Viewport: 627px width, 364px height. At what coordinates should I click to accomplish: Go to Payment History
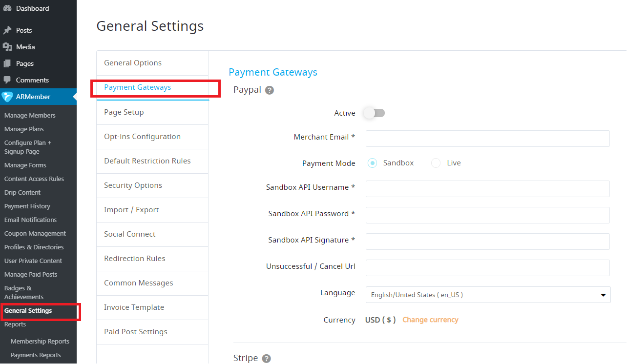coord(27,206)
